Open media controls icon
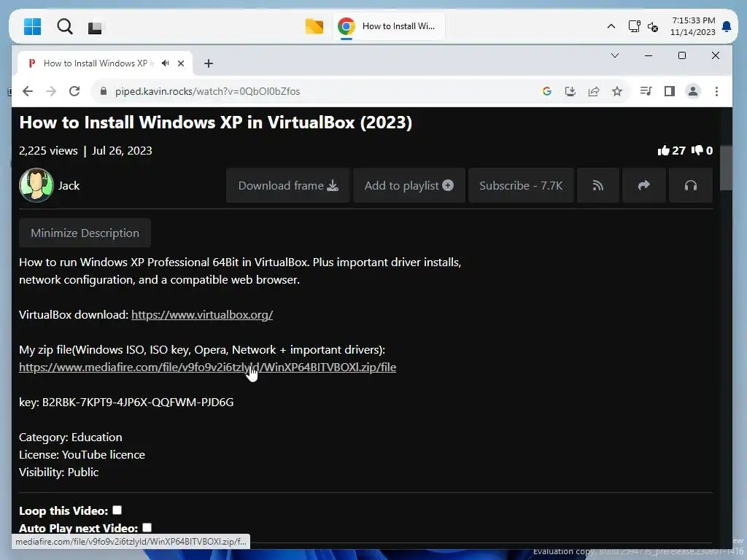 [x=646, y=91]
